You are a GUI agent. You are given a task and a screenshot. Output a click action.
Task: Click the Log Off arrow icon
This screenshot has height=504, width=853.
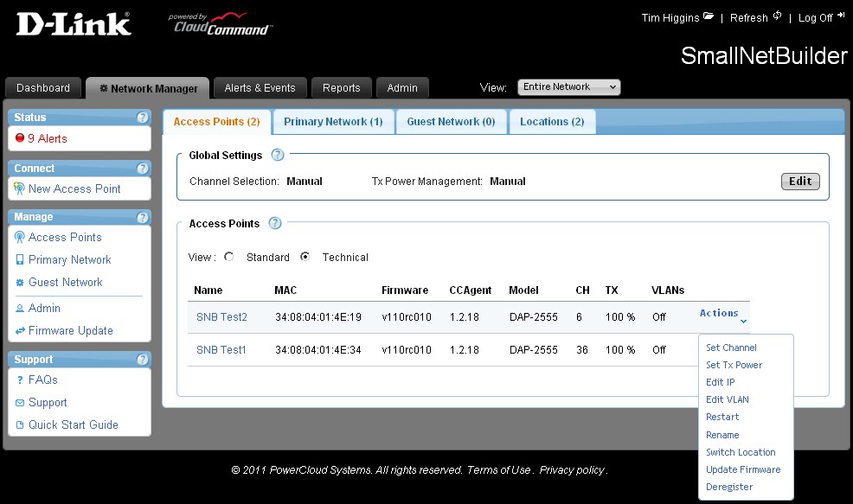click(841, 16)
